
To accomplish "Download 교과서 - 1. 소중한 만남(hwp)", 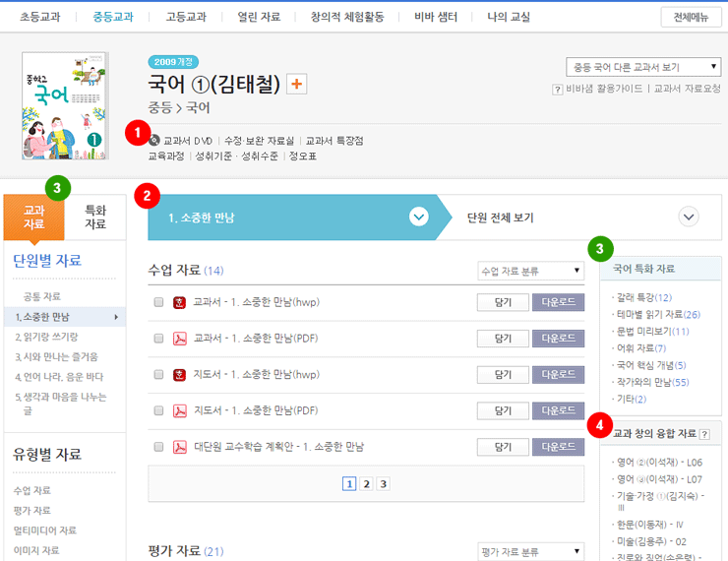I will pos(558,302).
